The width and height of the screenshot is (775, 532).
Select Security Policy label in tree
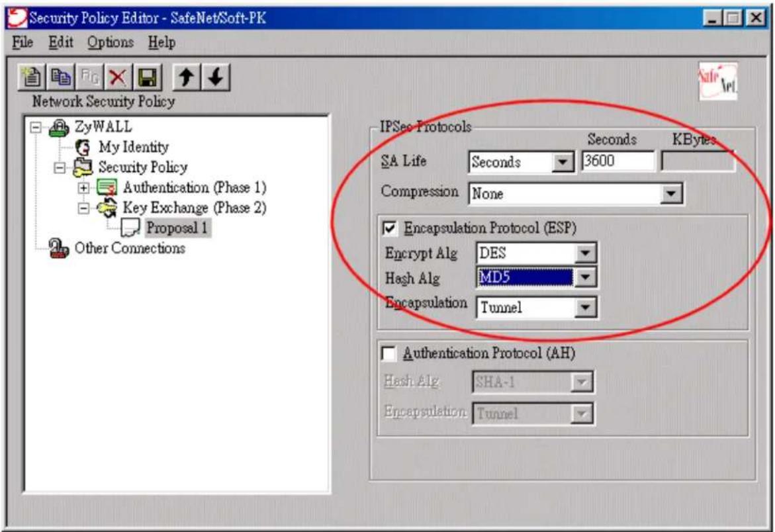[x=143, y=167]
